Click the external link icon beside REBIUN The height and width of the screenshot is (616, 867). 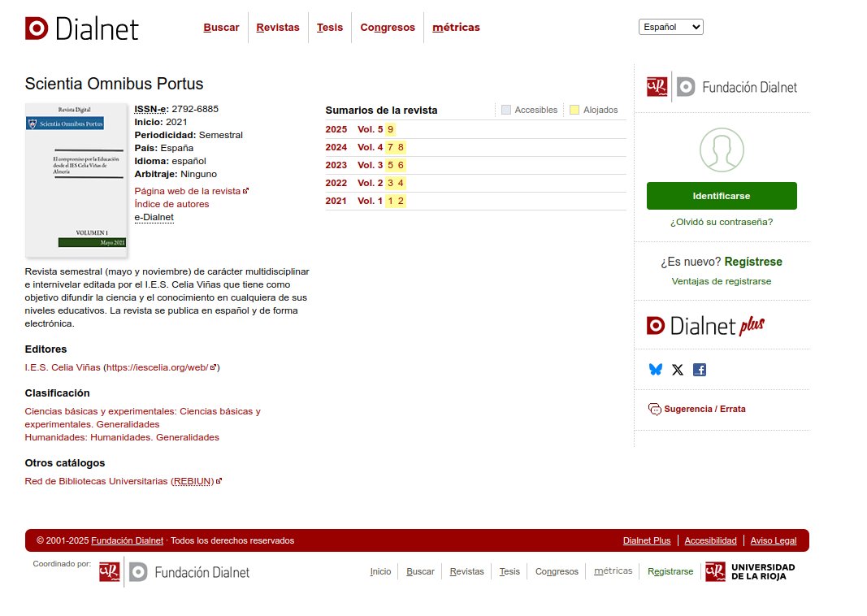coord(219,481)
